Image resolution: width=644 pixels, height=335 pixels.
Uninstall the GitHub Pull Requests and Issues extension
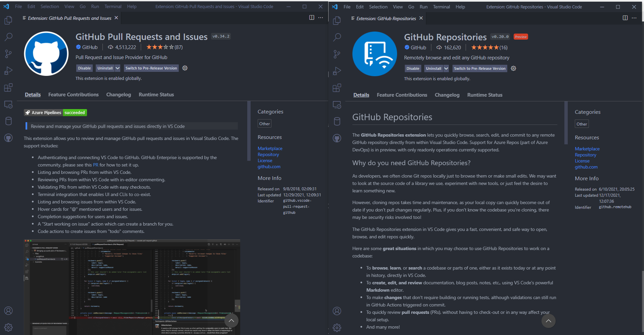[x=105, y=68]
